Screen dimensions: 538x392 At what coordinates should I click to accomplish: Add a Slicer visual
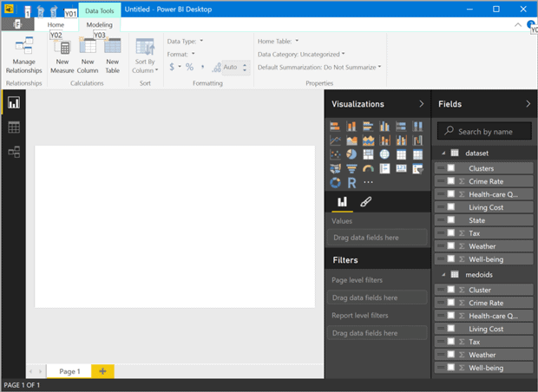point(417,168)
